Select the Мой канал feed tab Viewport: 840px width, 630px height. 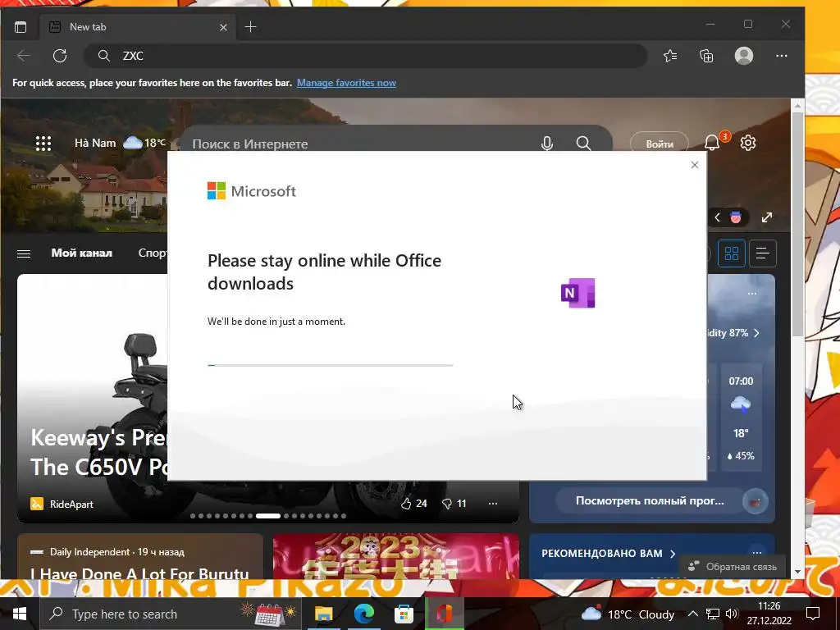(x=81, y=253)
